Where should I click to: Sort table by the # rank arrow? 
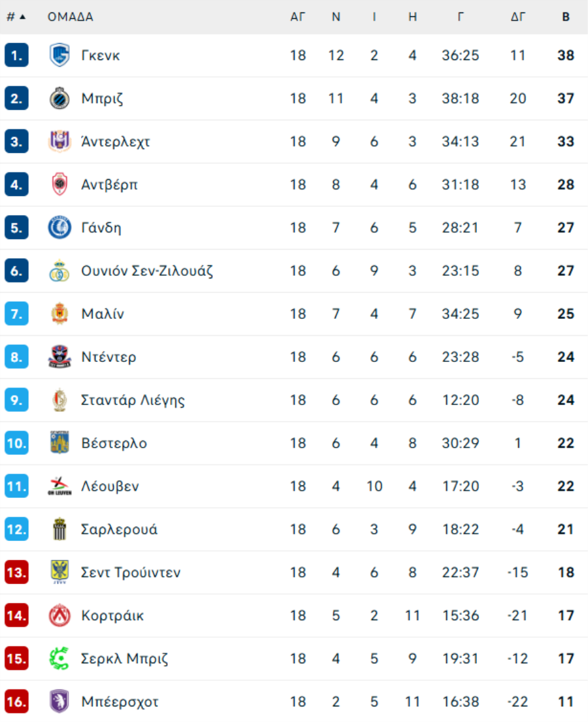[16, 17]
